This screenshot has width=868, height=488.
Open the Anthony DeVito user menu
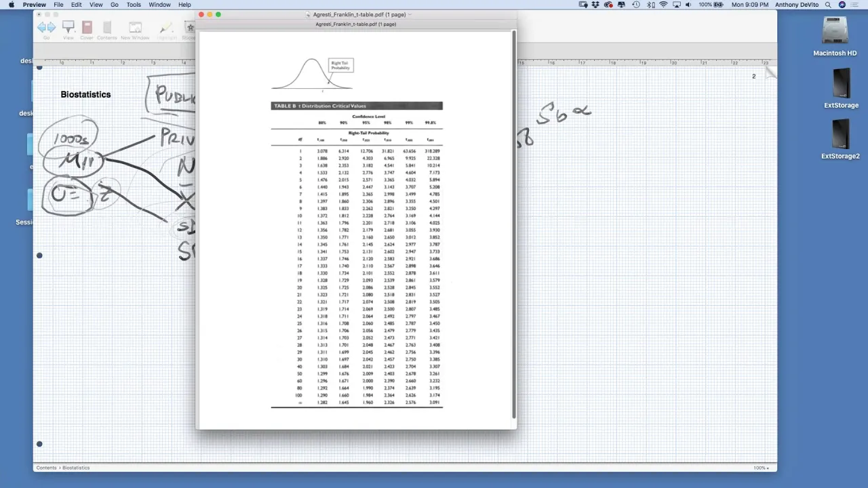(798, 5)
